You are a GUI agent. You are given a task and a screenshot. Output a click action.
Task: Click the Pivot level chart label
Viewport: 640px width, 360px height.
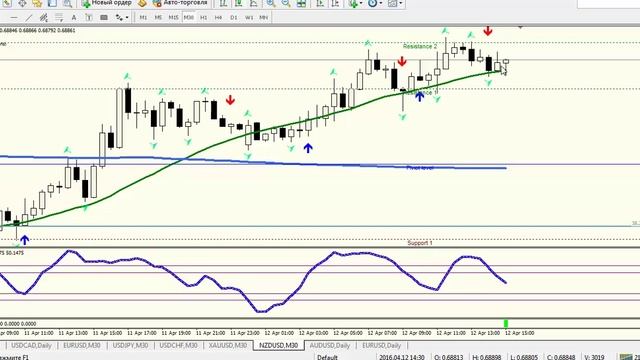420,168
